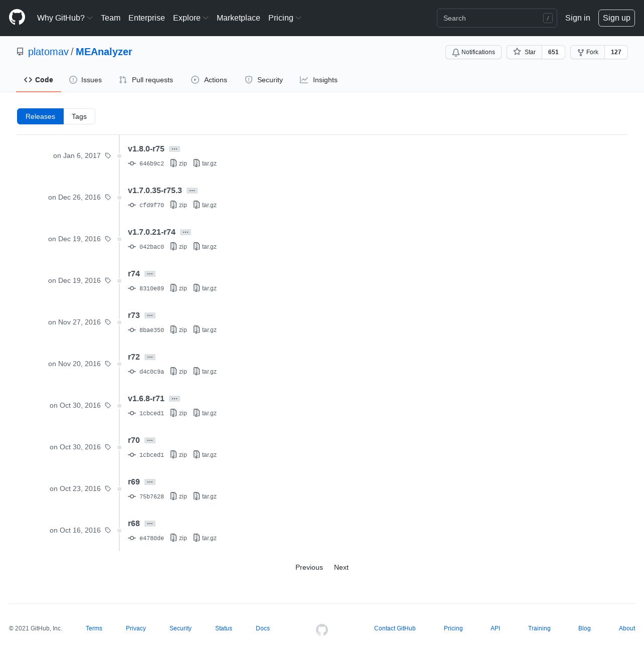The height and width of the screenshot is (661, 644).
Task: Click the repository icon beside platomav
Action: coord(20,52)
